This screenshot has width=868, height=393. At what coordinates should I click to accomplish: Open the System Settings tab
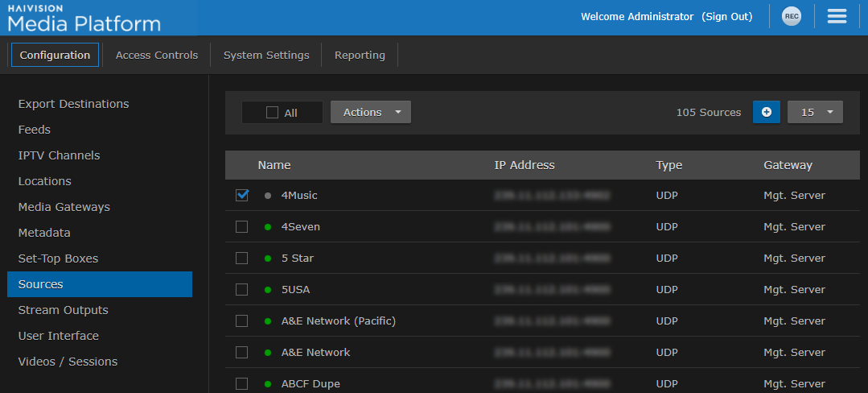[x=266, y=55]
